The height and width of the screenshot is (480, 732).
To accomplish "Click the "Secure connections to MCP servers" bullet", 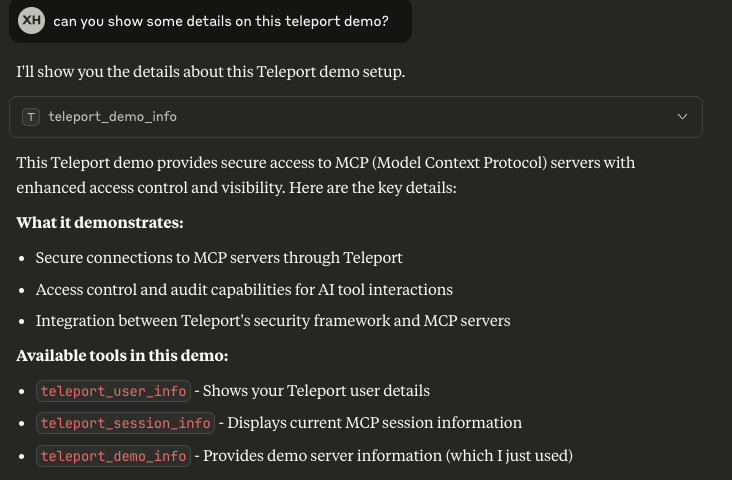I will 219,257.
